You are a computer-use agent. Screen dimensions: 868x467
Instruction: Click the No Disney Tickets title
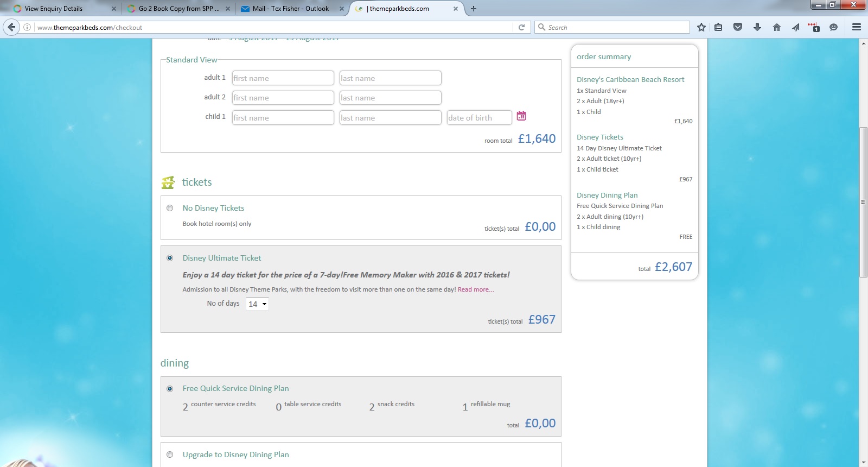(x=213, y=208)
